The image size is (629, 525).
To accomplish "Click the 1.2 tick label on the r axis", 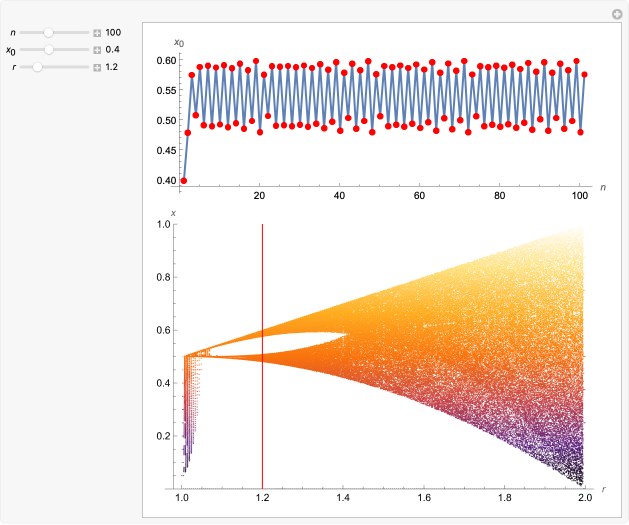I will [x=262, y=498].
